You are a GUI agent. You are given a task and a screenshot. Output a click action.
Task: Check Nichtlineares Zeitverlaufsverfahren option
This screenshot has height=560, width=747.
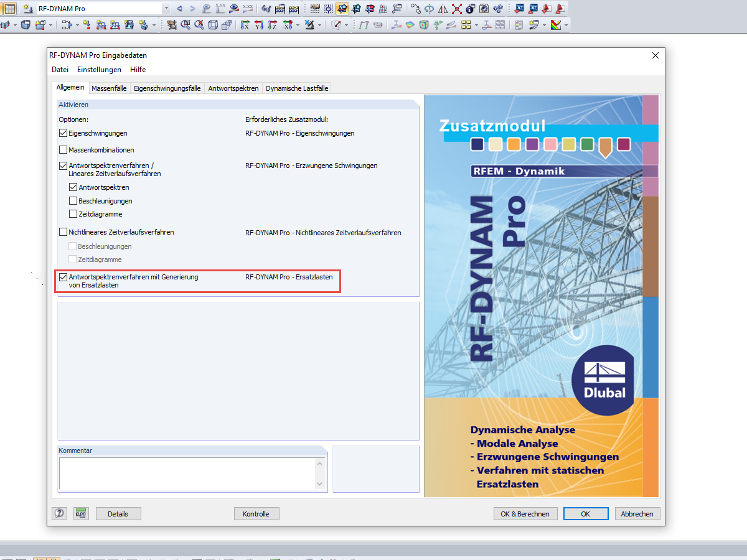point(63,232)
